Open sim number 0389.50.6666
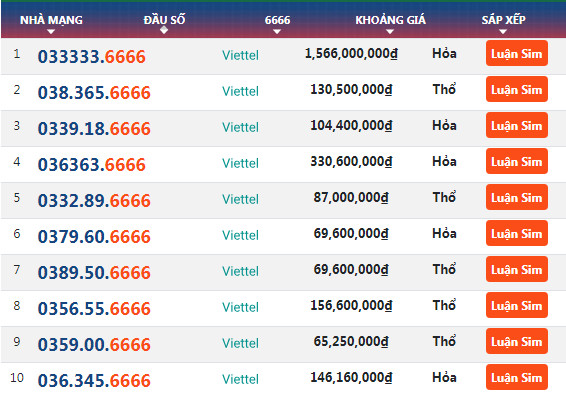The width and height of the screenshot is (566, 398). 94,272
